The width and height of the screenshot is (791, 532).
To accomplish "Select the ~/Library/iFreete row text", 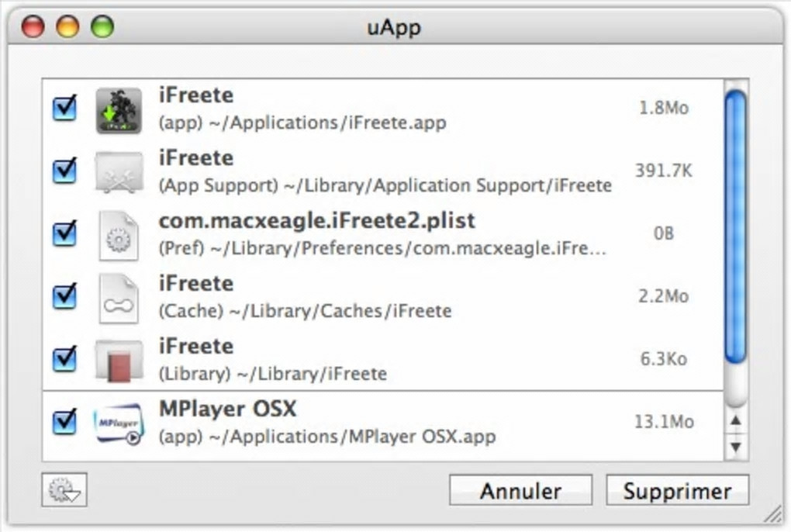I will coord(272,374).
